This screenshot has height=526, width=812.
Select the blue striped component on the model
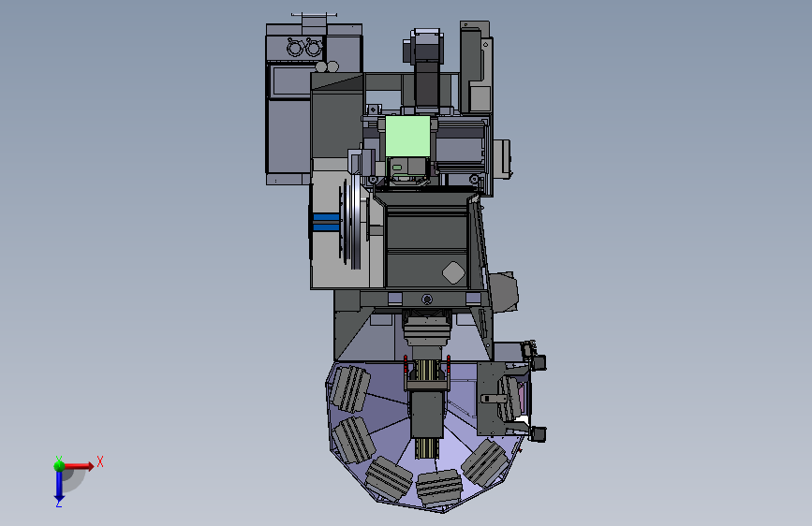click(326, 223)
